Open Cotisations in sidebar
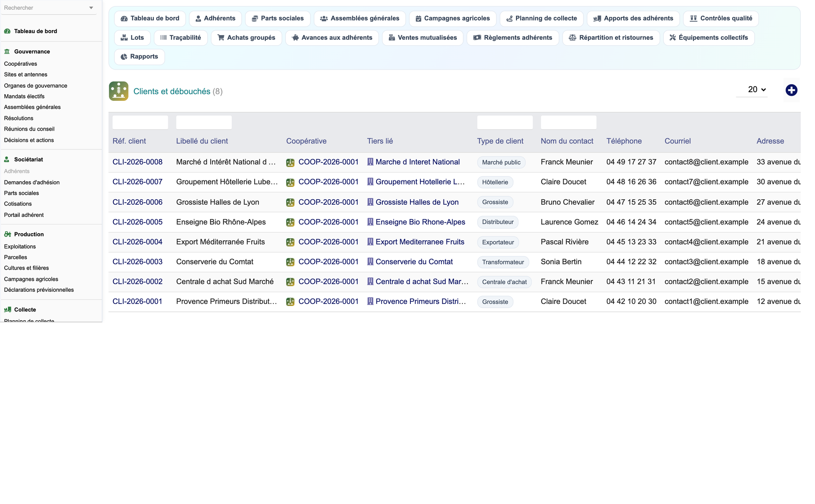 18,204
